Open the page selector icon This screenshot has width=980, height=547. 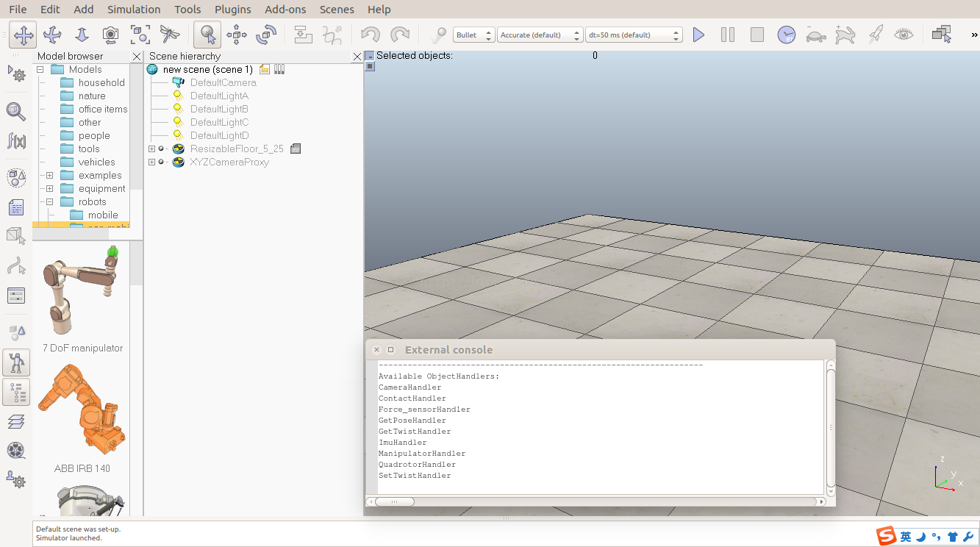click(942, 35)
